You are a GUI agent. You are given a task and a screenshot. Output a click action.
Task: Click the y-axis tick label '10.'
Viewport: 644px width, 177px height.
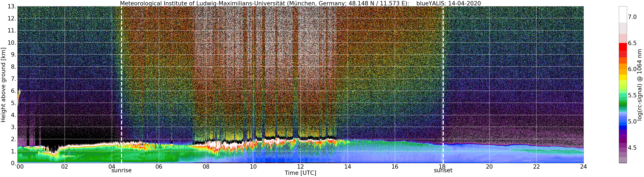pyautogui.click(x=12, y=43)
